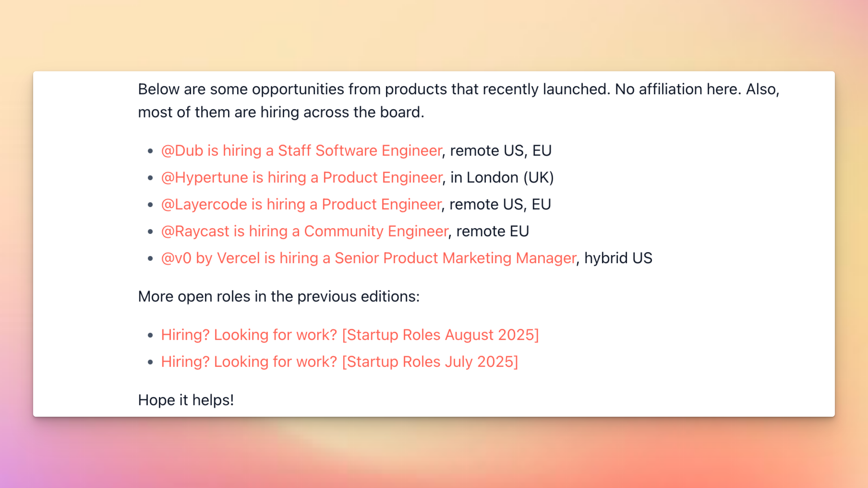Click the bullet before the Hypertune link

pos(150,178)
